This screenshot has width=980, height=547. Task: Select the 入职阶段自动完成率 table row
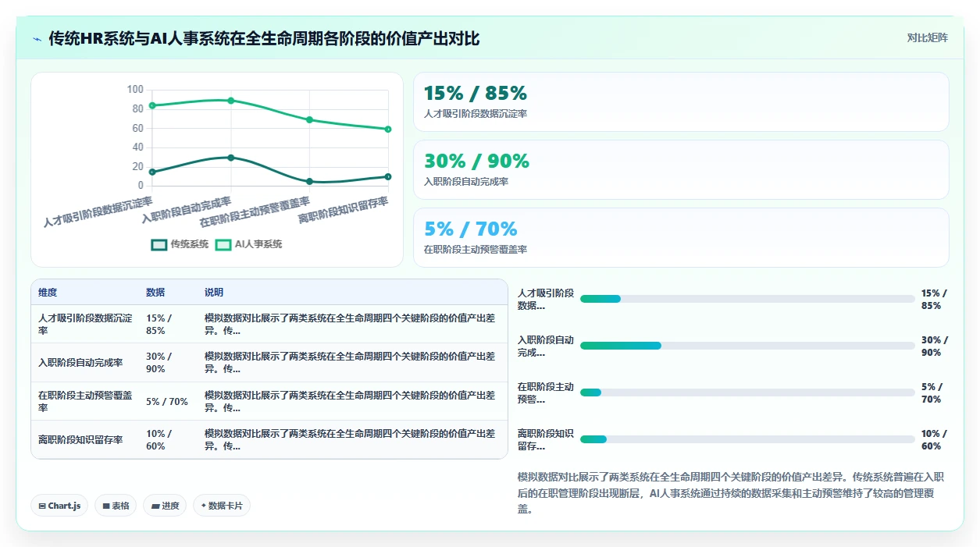269,363
